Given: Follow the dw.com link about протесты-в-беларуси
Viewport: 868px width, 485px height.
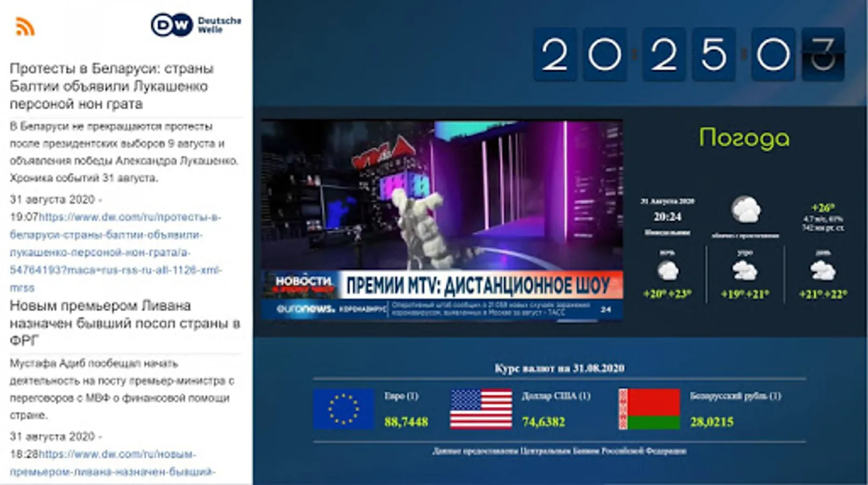Looking at the screenshot, I should (115, 252).
